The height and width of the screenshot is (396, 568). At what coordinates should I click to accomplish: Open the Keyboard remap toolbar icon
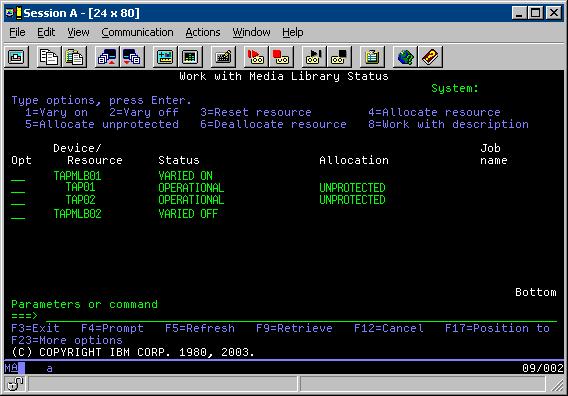[x=223, y=57]
